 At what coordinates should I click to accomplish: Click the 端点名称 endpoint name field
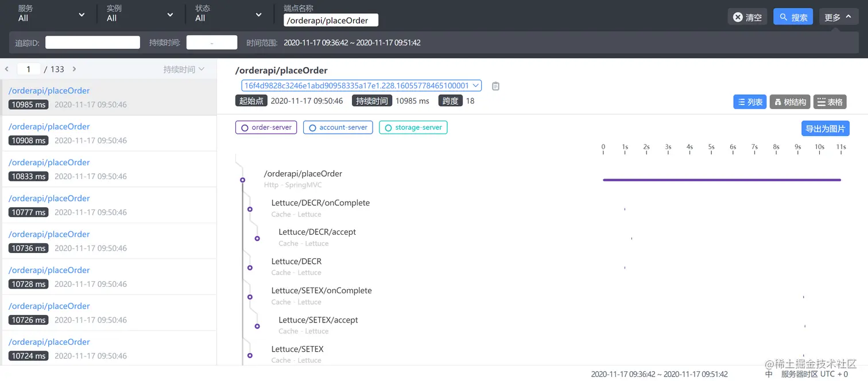pyautogui.click(x=331, y=21)
